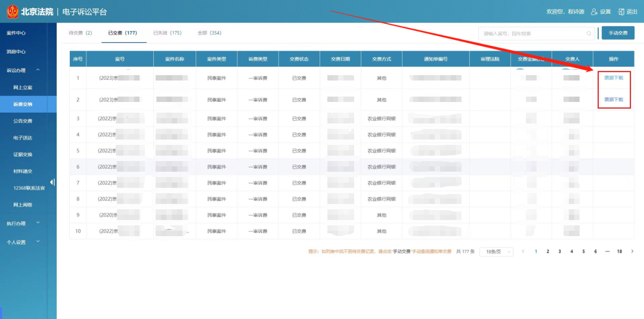Screen dimensions: 644x319
Task: Open the 10条/页 page size dropdown
Action: point(496,252)
